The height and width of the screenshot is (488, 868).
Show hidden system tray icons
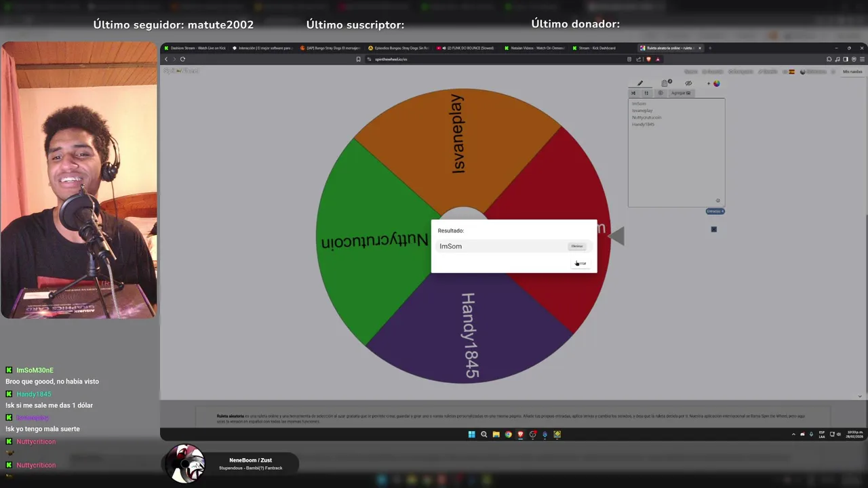pyautogui.click(x=793, y=434)
